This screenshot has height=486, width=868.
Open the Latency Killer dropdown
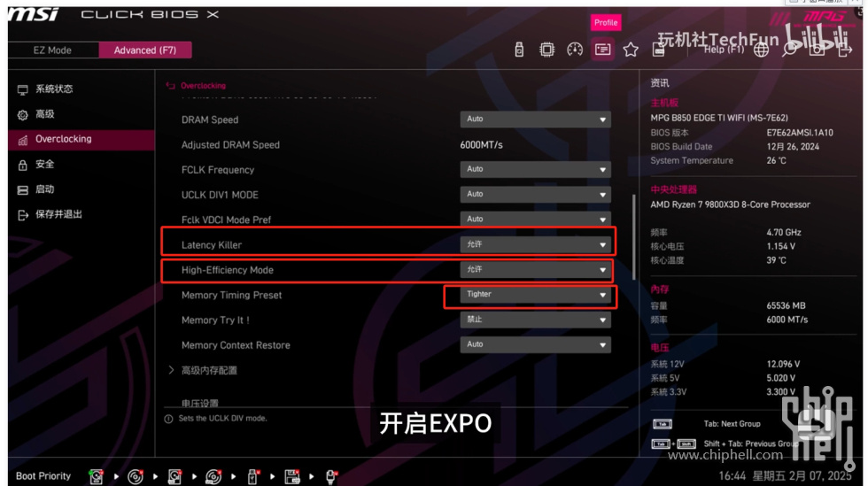pos(535,244)
